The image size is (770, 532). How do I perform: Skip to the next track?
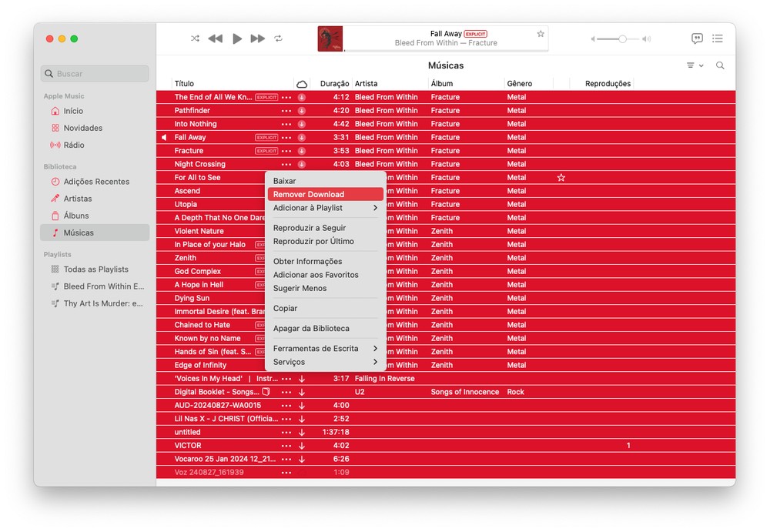[x=258, y=38]
